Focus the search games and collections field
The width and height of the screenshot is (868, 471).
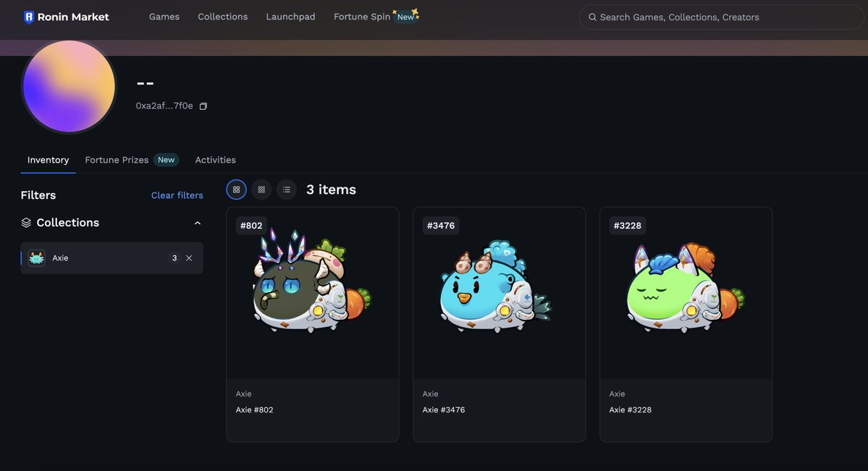point(721,17)
